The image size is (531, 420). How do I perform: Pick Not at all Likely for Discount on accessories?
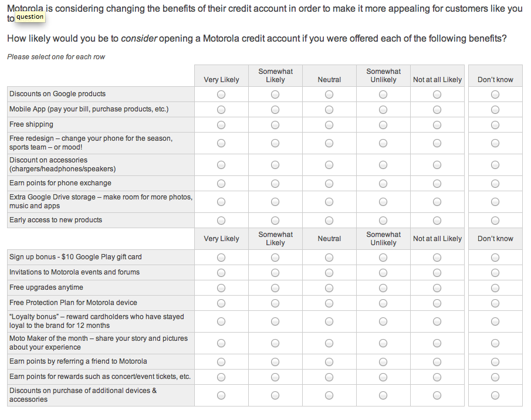[437, 165]
